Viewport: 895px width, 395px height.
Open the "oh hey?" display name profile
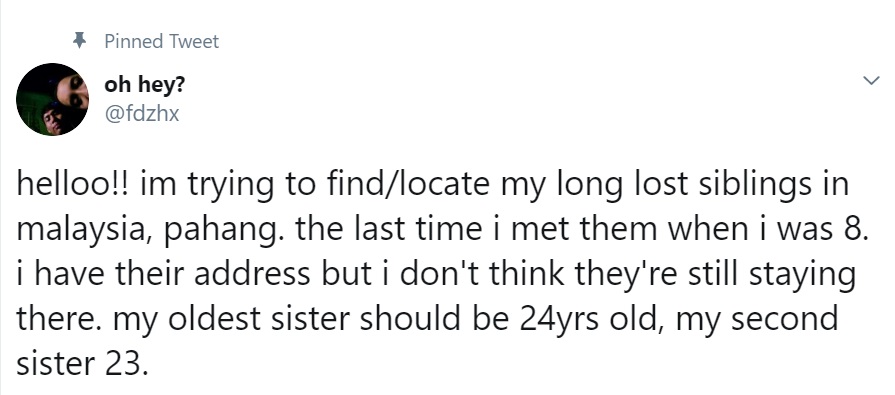(x=144, y=85)
